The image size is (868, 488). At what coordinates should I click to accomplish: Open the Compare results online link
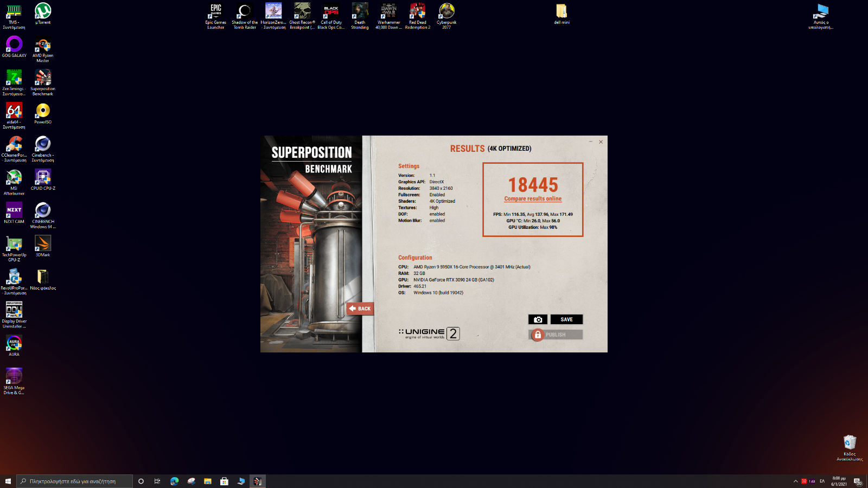tap(533, 199)
